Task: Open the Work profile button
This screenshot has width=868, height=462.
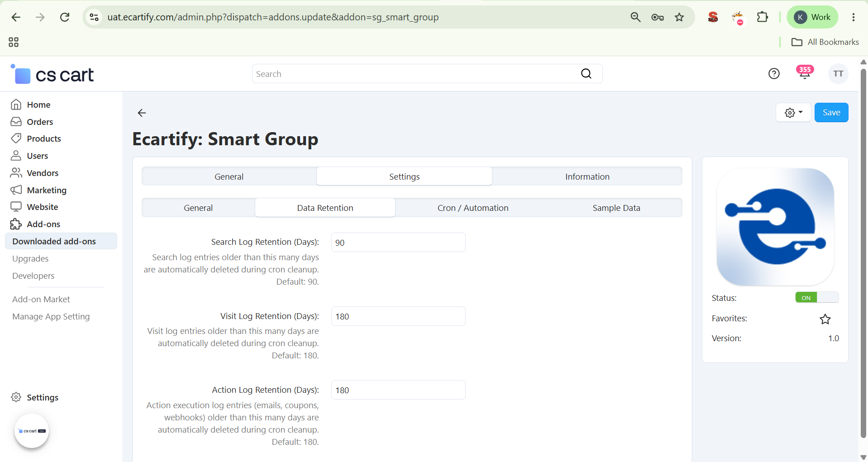Action: pyautogui.click(x=812, y=17)
